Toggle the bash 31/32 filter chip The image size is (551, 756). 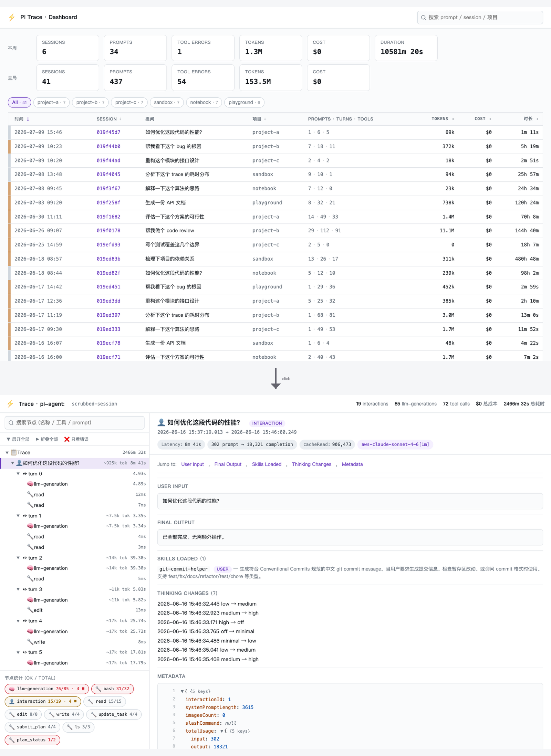[113, 689]
